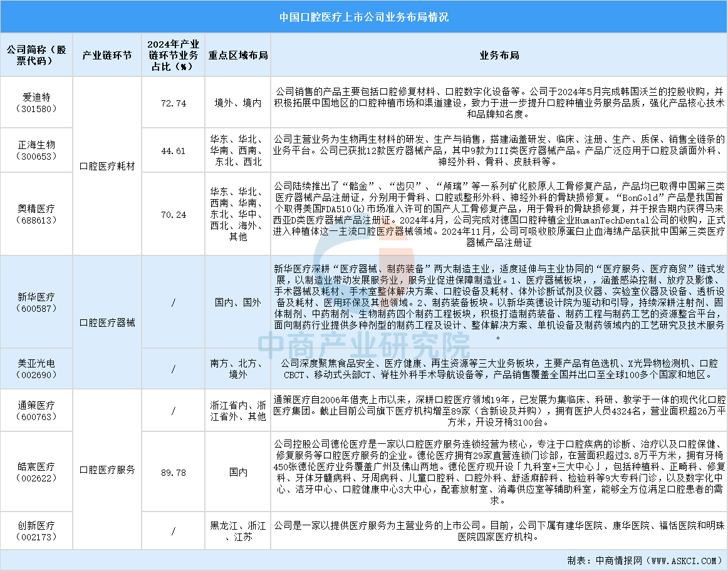Click 美亚光电's description mentioning 口腔CBCT
The image size is (728, 571).
point(499,369)
